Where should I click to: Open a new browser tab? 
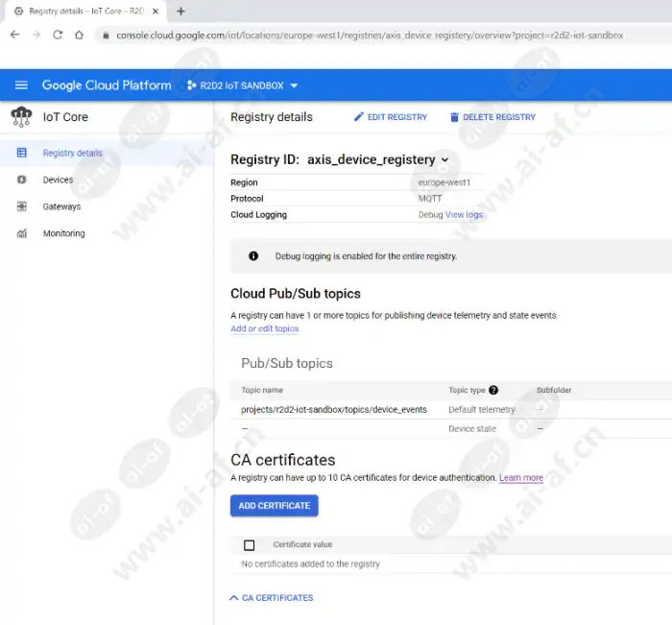[180, 12]
